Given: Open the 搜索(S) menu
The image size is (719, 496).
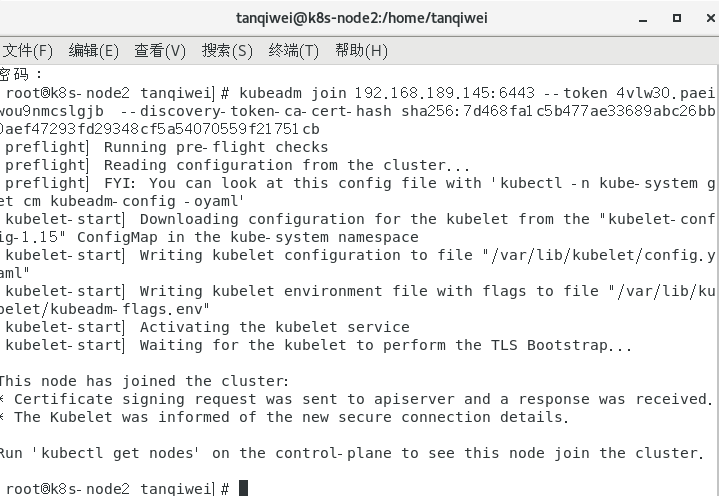Looking at the screenshot, I should pos(227,50).
